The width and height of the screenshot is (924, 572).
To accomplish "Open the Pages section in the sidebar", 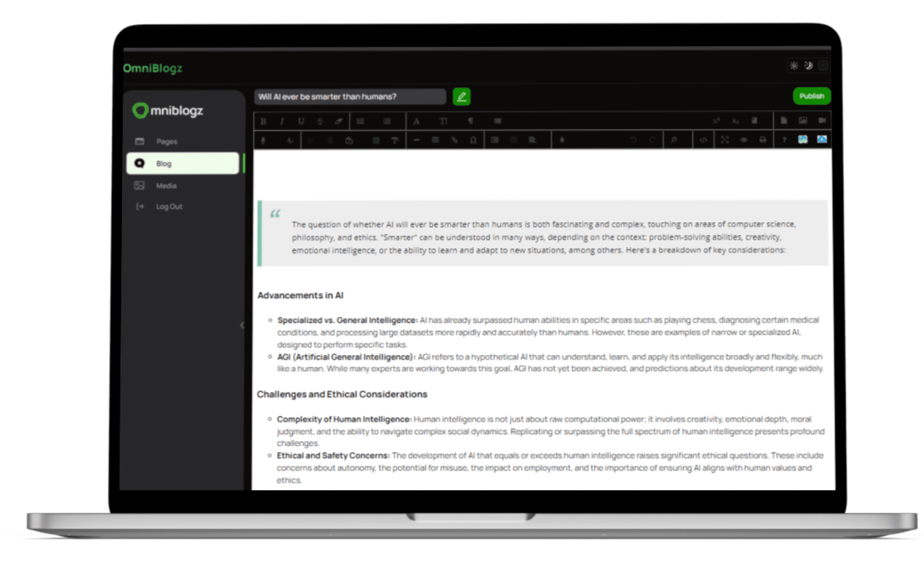I will click(x=167, y=142).
